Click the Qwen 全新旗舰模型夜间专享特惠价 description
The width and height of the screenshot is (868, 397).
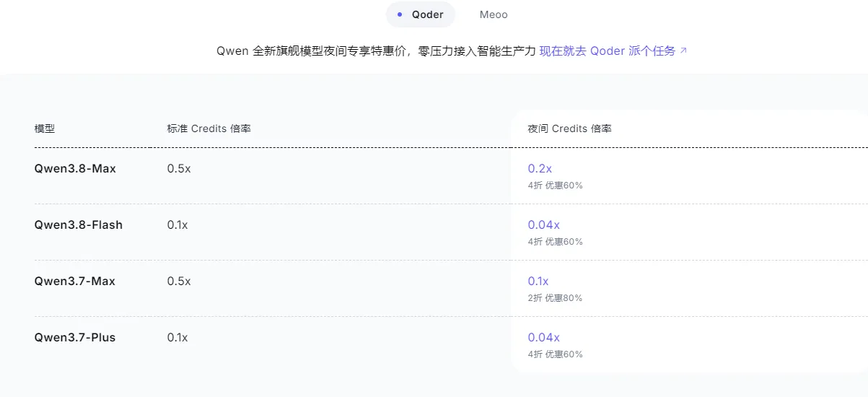pos(376,51)
